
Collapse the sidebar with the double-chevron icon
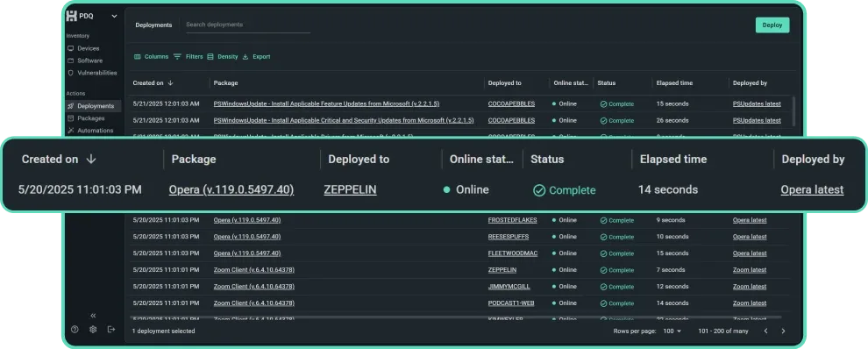[93, 315]
